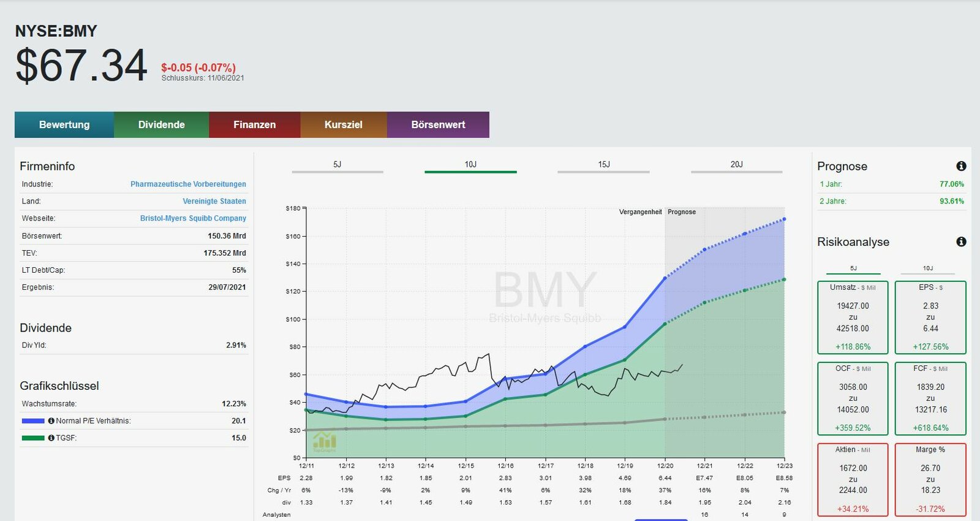The width and height of the screenshot is (980, 521).
Task: Visit the Bristol-Myers Squibb Company website link
Action: 193,218
